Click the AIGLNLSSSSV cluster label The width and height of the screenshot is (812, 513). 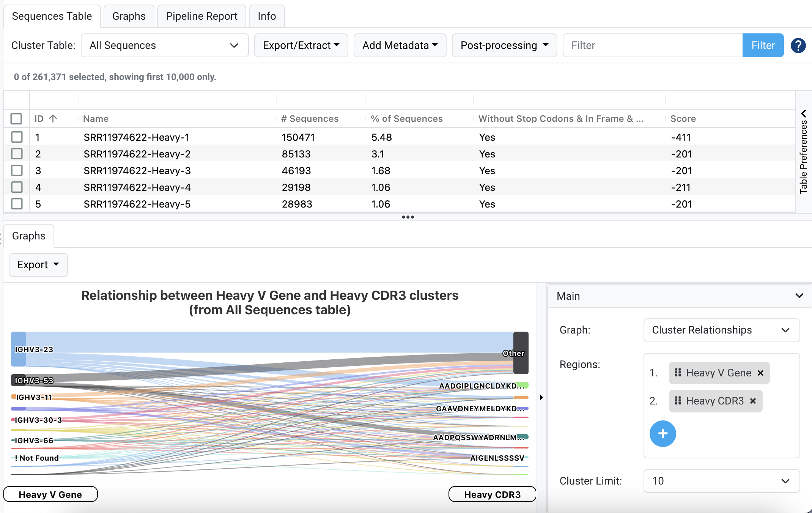click(x=497, y=458)
